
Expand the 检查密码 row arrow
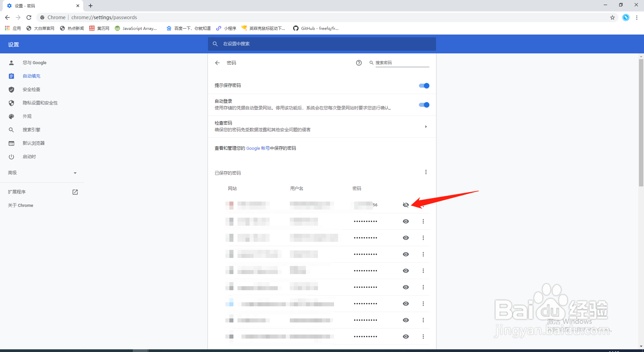point(426,127)
